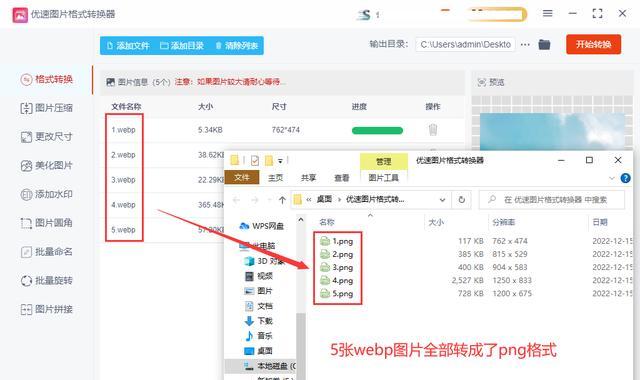Screen dimensions: 640x380
Task: Delete 1.webp using its trash icon
Action: tap(433, 130)
